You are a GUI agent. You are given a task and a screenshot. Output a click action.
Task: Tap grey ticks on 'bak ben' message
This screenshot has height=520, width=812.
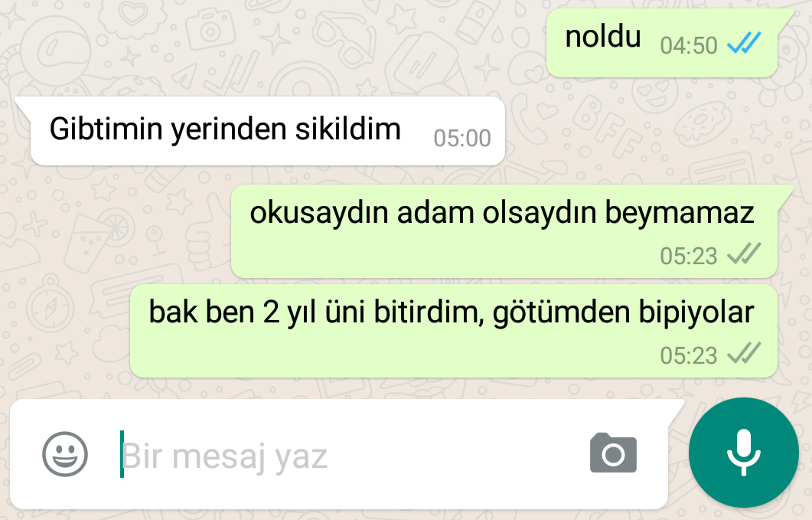(744, 353)
